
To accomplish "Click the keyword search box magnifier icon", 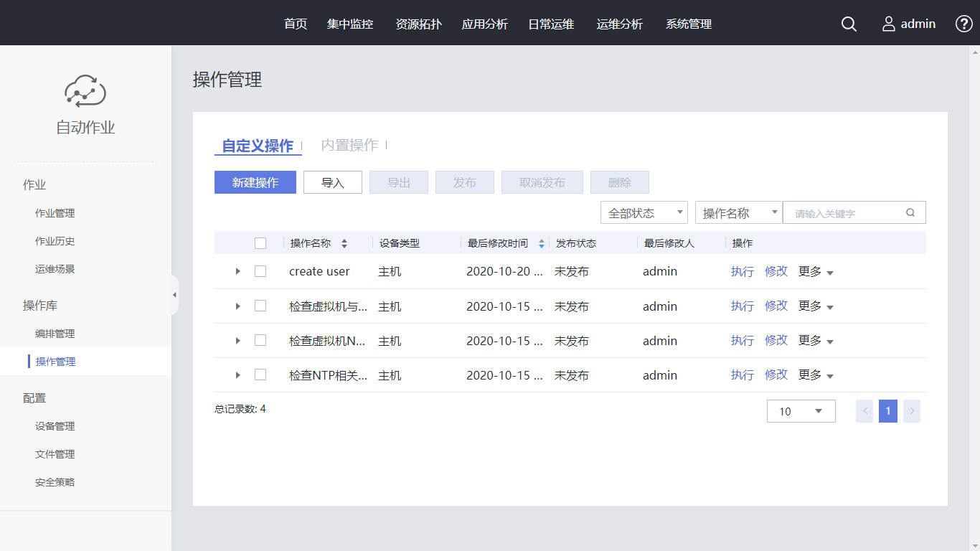I will [x=910, y=212].
